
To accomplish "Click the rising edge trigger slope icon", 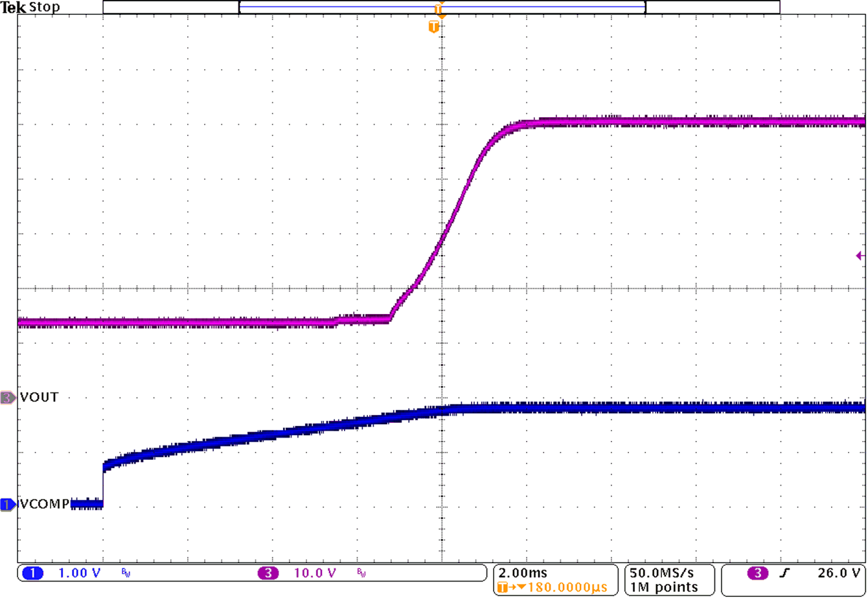I will (784, 573).
